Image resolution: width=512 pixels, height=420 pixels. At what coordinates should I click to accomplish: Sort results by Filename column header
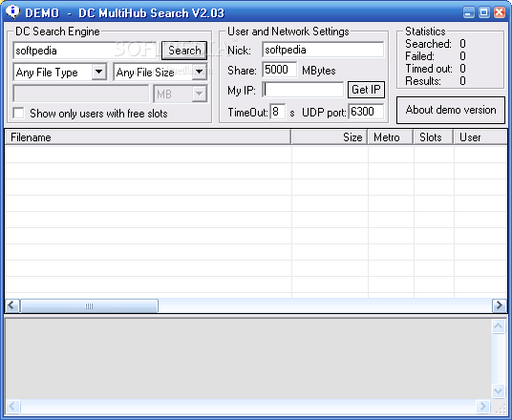pyautogui.click(x=148, y=137)
